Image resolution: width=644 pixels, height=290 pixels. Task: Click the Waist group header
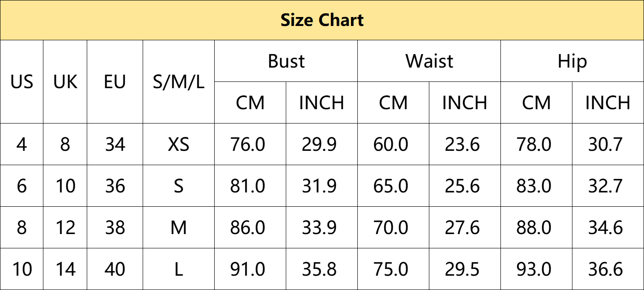tap(429, 61)
